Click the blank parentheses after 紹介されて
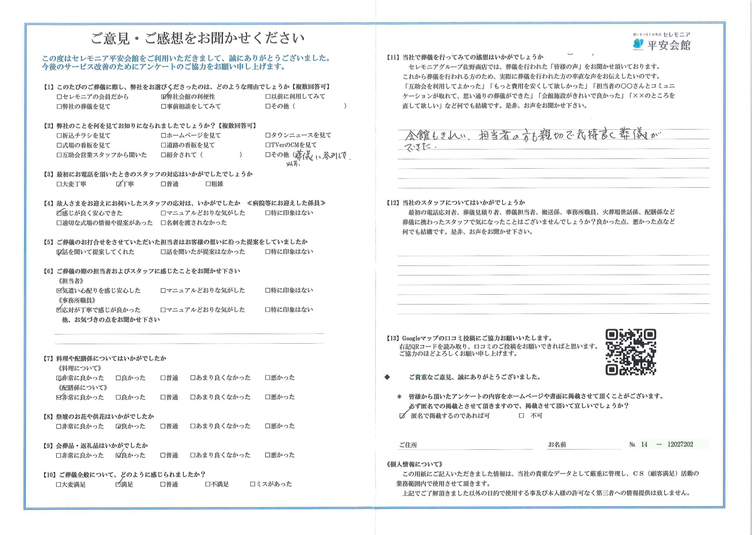 (x=221, y=155)
